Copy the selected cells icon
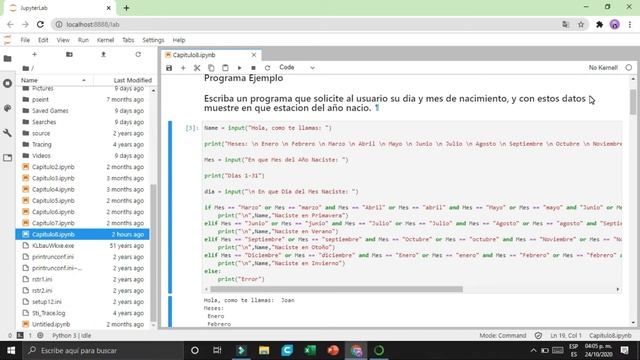The height and width of the screenshot is (360, 640). 211,68
